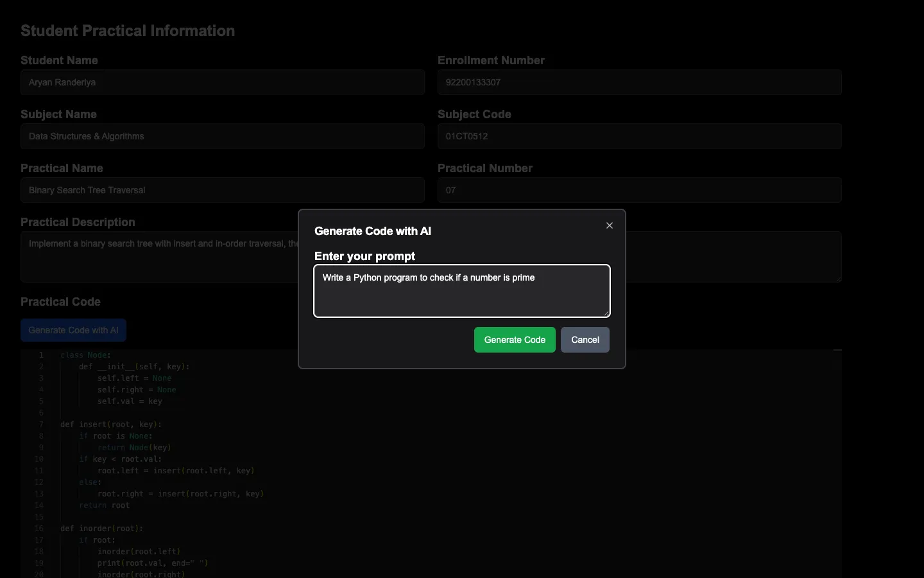The image size is (924, 578).
Task: Click the 'return root' code line
Action: 105,505
